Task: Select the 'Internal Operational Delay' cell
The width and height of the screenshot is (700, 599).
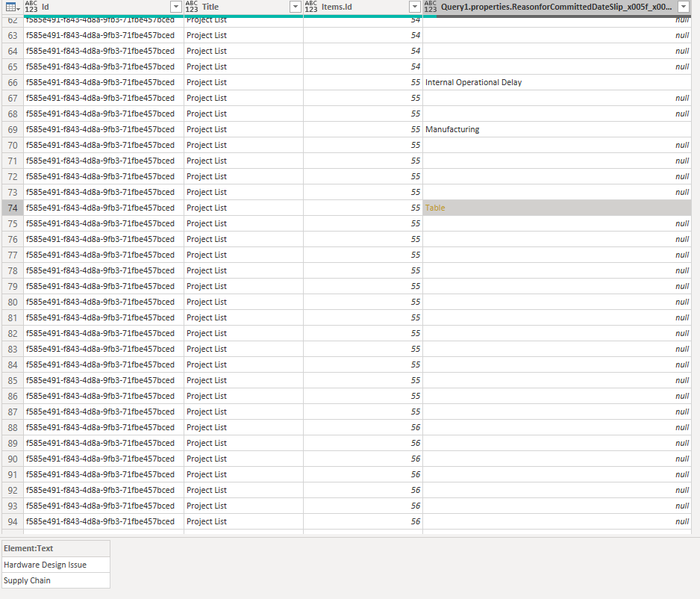Action: pyautogui.click(x=557, y=82)
